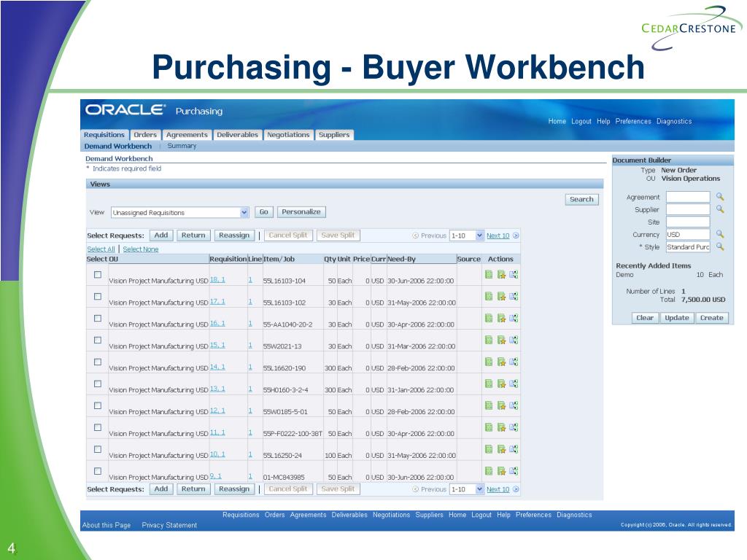
Task: Click split icon for requisition 16.1
Action: point(514,318)
